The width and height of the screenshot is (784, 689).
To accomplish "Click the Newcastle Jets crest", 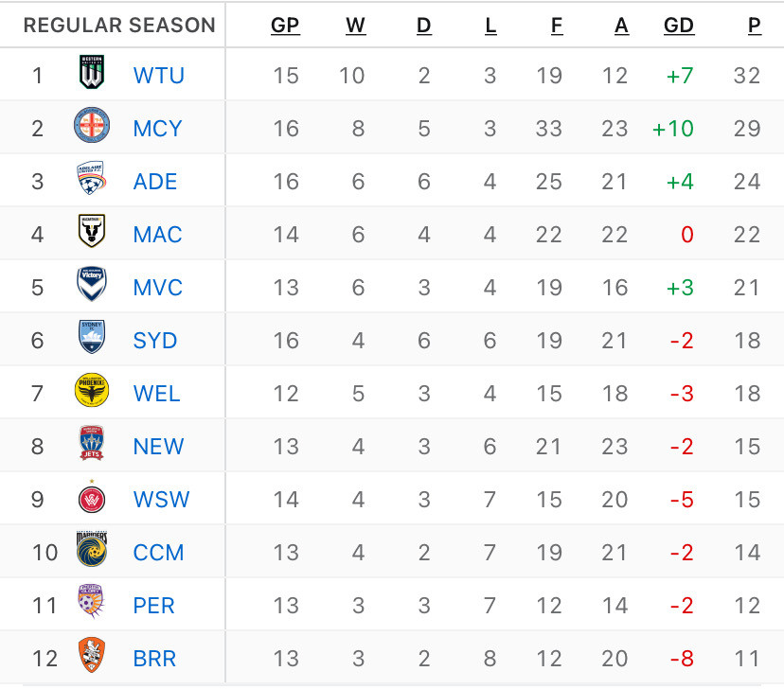I will [92, 443].
